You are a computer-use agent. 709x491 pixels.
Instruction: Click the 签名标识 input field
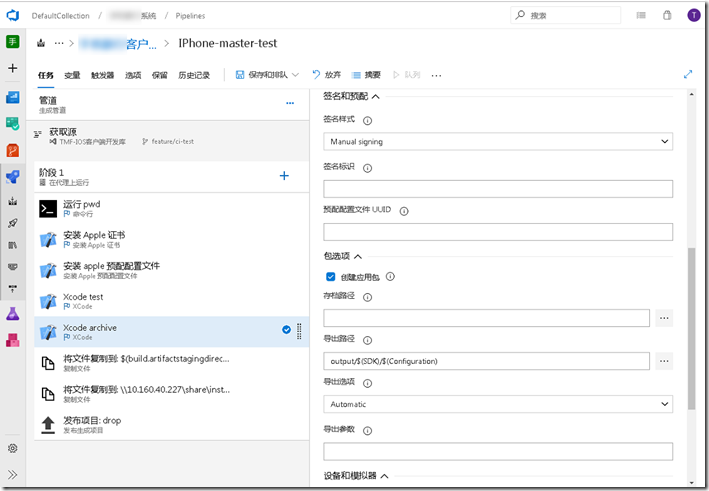pos(498,189)
